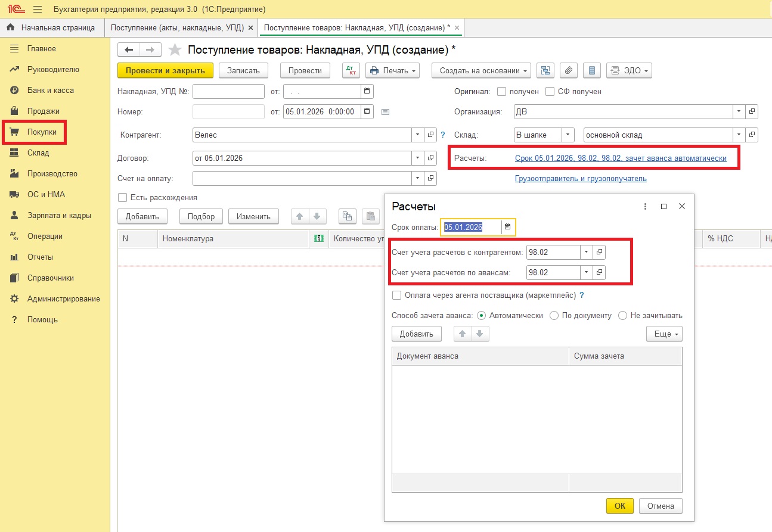This screenshot has width=772, height=532.
Task: Expand the Договор dropdown list
Action: point(417,158)
